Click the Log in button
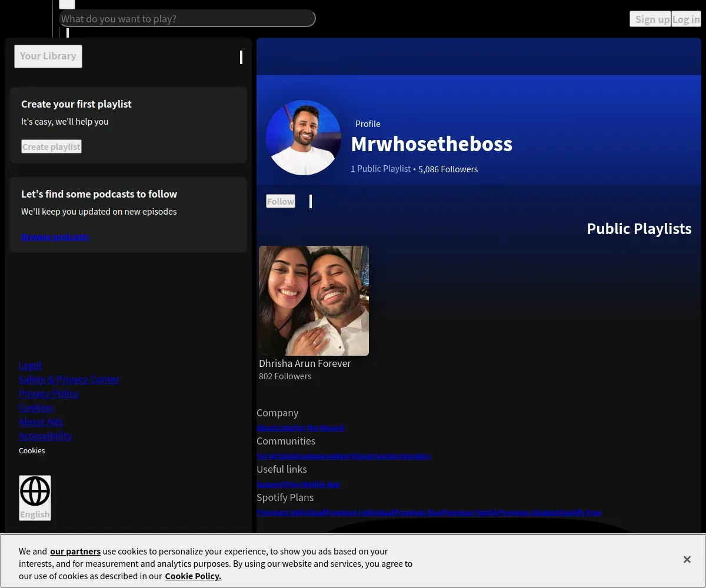The width and height of the screenshot is (706, 588). (686, 19)
